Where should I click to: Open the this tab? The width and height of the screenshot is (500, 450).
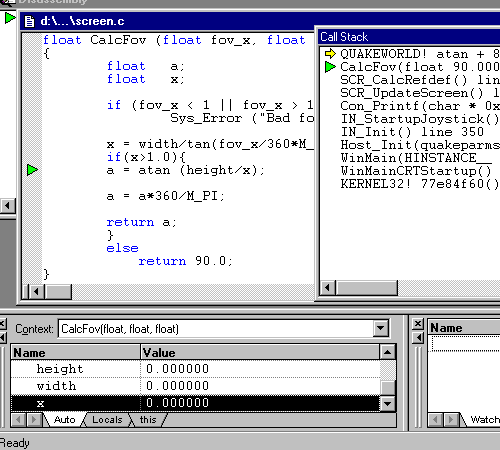point(148,420)
